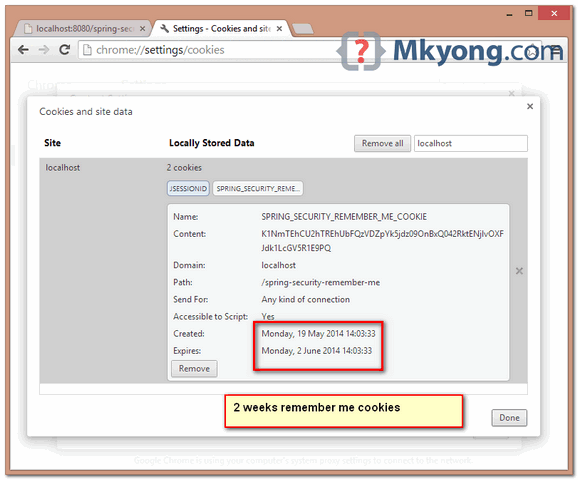578x480 pixels.
Task: Reload the page with the refresh icon
Action: coord(65,50)
